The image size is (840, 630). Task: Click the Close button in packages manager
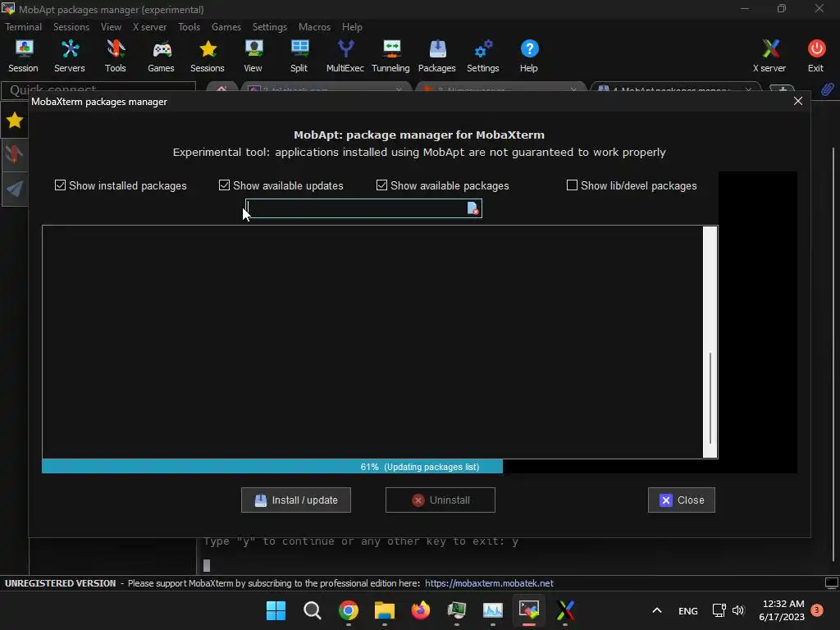[x=682, y=500]
